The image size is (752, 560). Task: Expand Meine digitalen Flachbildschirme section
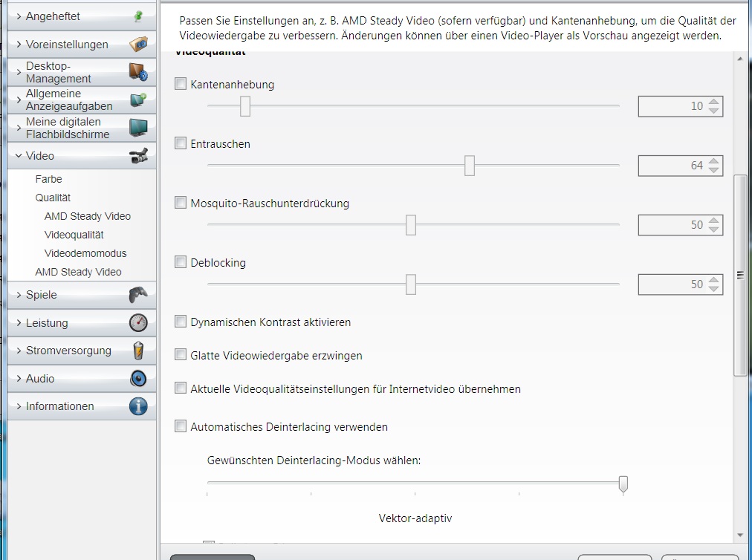point(19,128)
